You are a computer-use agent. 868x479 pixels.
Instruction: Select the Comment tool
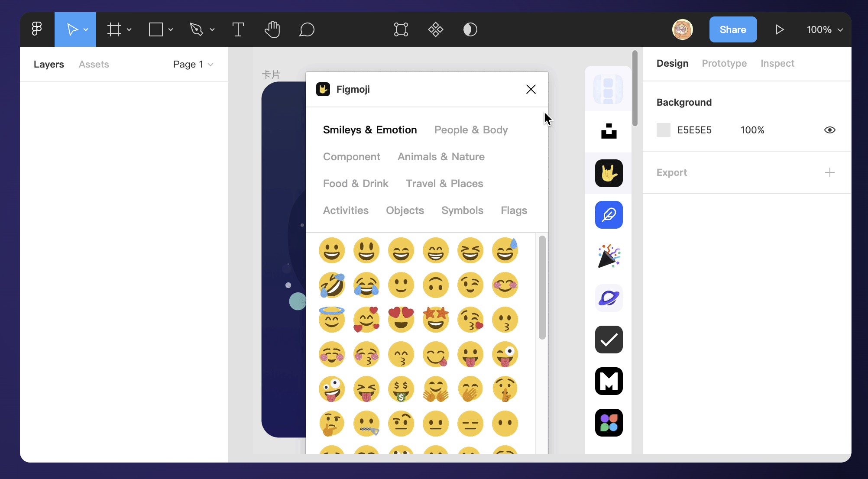pos(307,29)
